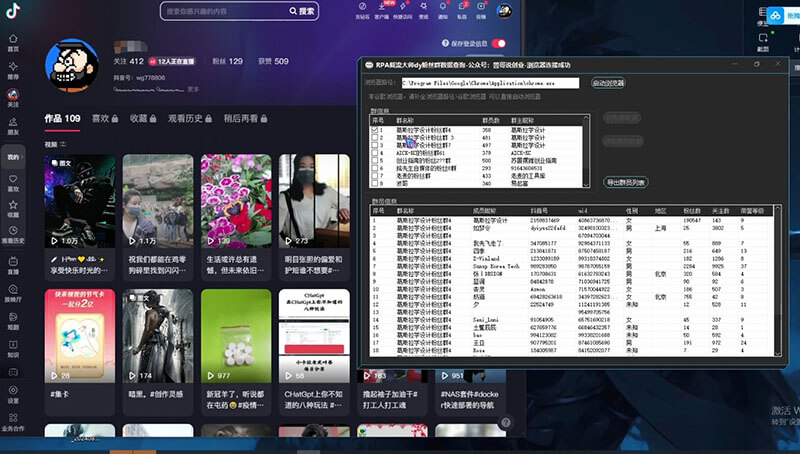This screenshot has width=800, height=454.
Task: Click the 壁纸 wallpaper header icon
Action: 423,7
